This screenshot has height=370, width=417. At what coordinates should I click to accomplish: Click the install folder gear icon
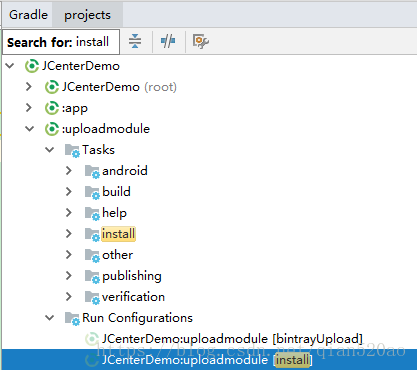[x=92, y=235]
